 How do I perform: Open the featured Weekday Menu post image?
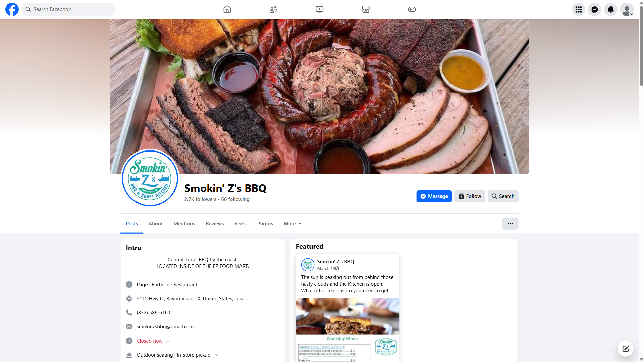347,330
